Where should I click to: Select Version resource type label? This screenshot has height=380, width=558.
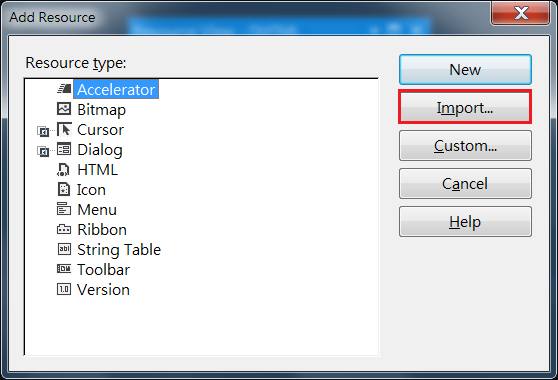point(104,290)
